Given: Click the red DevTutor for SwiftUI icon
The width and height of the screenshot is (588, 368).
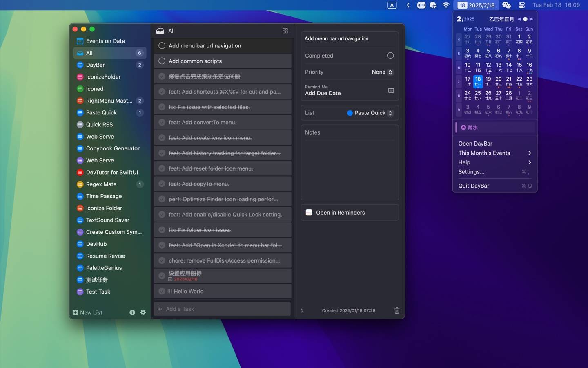Looking at the screenshot, I should click(80, 173).
